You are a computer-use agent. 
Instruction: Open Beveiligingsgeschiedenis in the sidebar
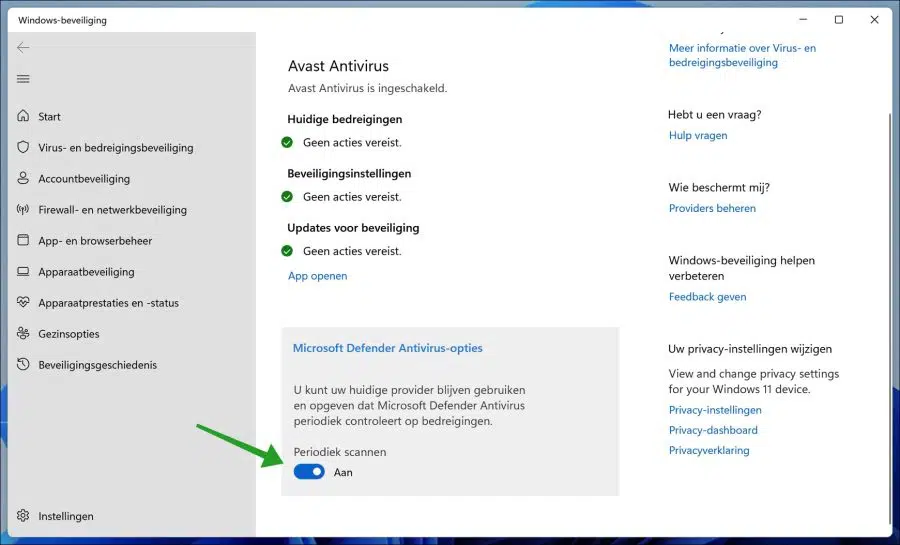[97, 365]
